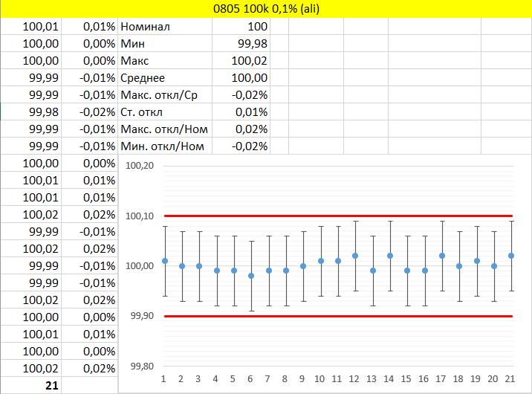
Task: Click the 99,80 vertical axis label
Action: [x=140, y=366]
